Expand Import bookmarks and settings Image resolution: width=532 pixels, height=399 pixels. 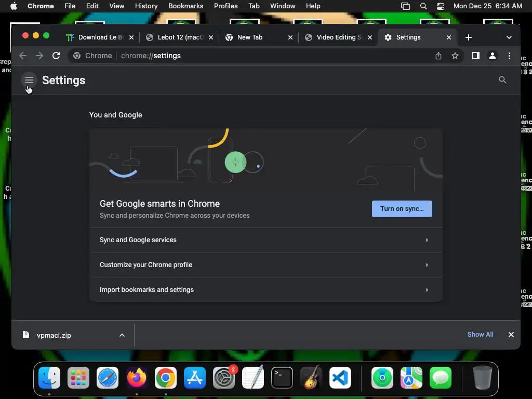pyautogui.click(x=265, y=290)
